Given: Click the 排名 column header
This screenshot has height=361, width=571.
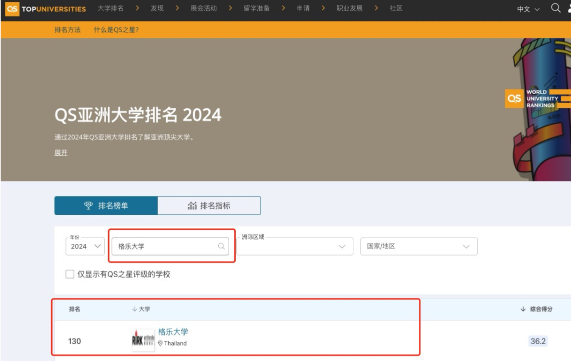Looking at the screenshot, I should [75, 309].
